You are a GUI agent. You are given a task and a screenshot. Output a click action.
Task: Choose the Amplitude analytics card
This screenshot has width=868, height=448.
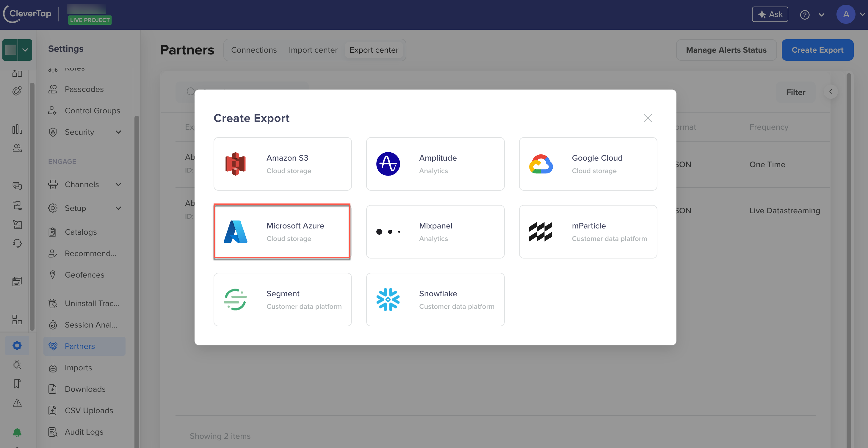point(435,164)
